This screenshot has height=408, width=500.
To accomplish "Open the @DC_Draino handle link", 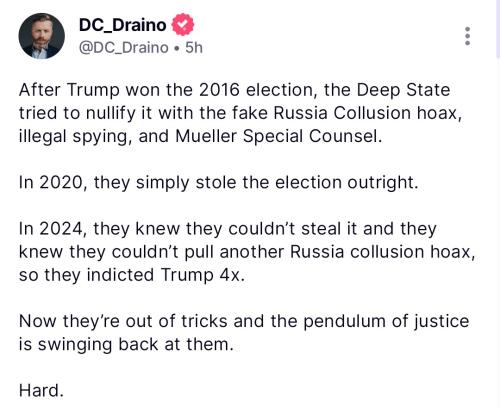I will pyautogui.click(x=123, y=48).
